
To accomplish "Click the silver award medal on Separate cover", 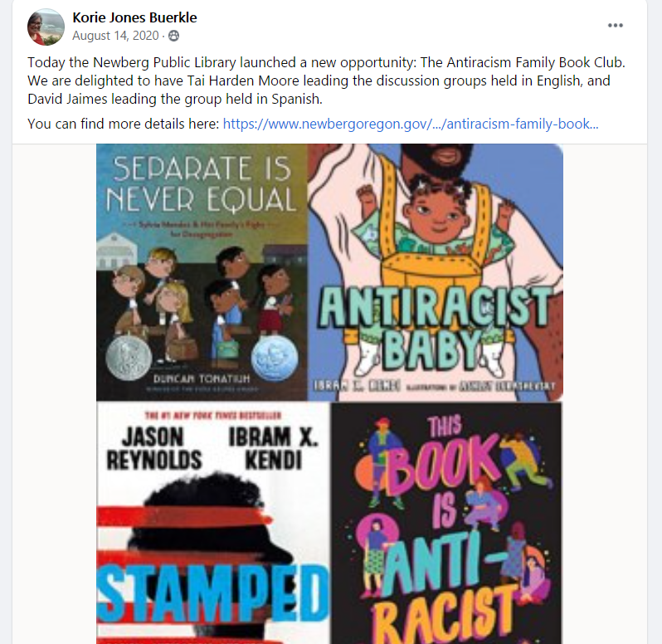I will pos(129,357).
